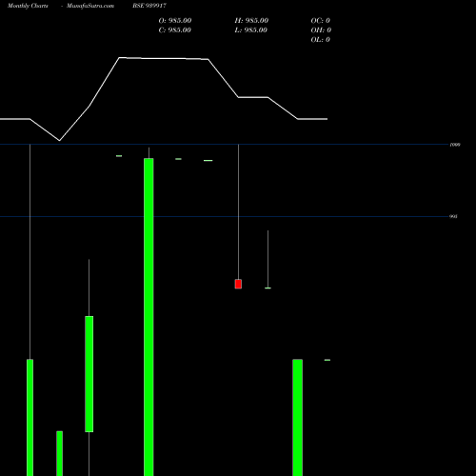The height and width of the screenshot is (476, 476).
Task: Click the 995 price axis label
Action: [453, 216]
